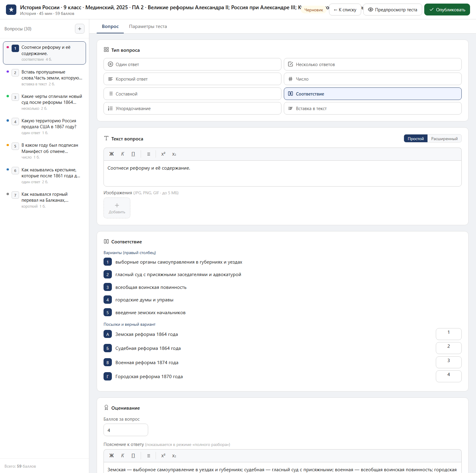Viewport: 476px width, 473px height.
Task: Select the Упорядочивание question type
Action: [x=192, y=108]
